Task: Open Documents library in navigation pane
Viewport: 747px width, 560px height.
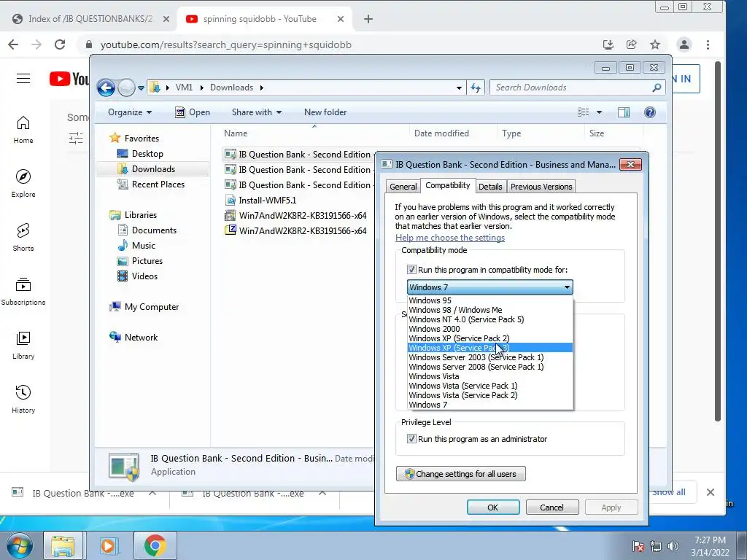Action: (154, 230)
